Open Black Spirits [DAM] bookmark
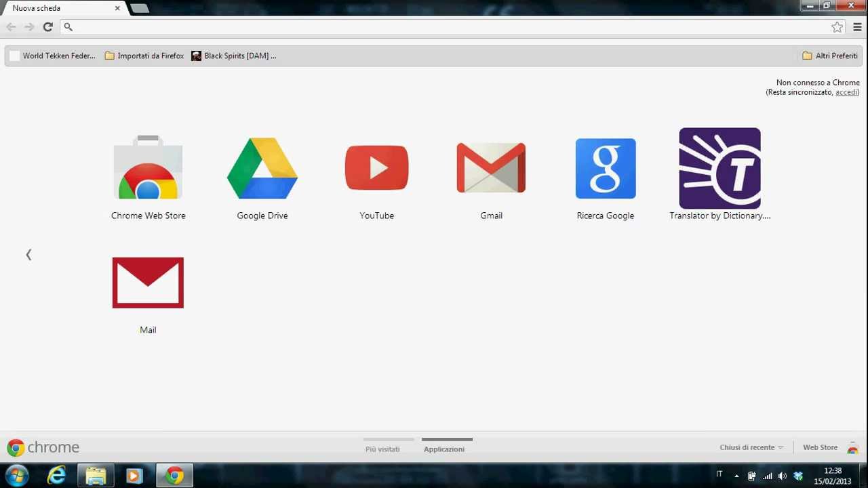 (x=234, y=56)
